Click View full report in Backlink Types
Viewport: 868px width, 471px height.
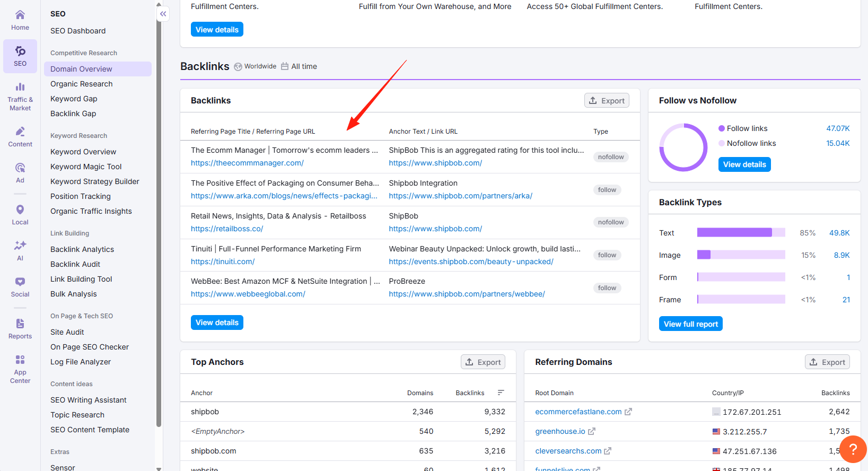coord(691,324)
